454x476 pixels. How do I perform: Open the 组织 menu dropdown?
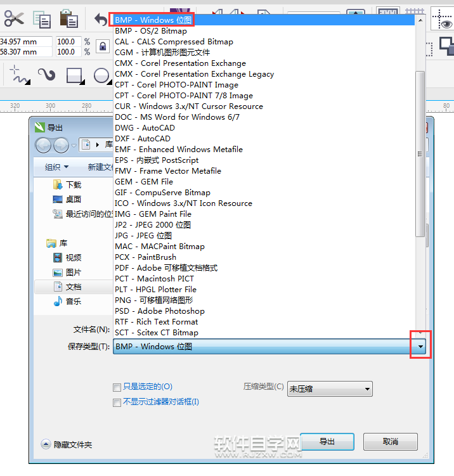click(x=57, y=167)
